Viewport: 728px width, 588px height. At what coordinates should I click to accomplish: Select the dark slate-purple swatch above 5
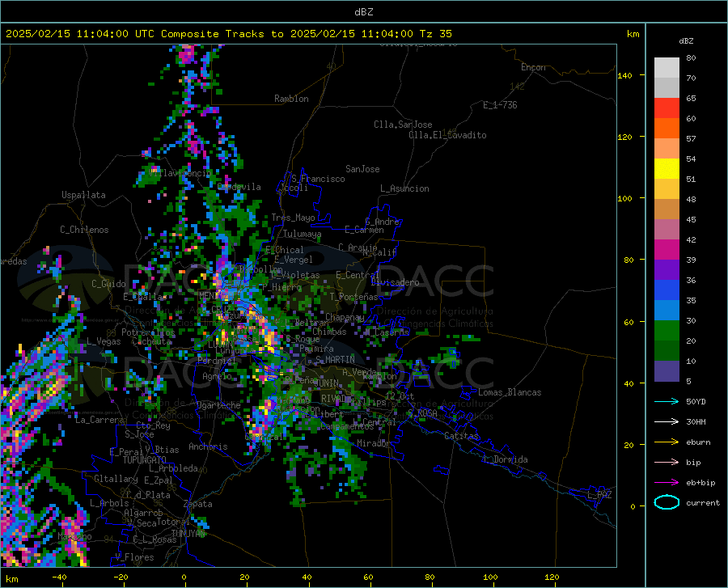667,371
